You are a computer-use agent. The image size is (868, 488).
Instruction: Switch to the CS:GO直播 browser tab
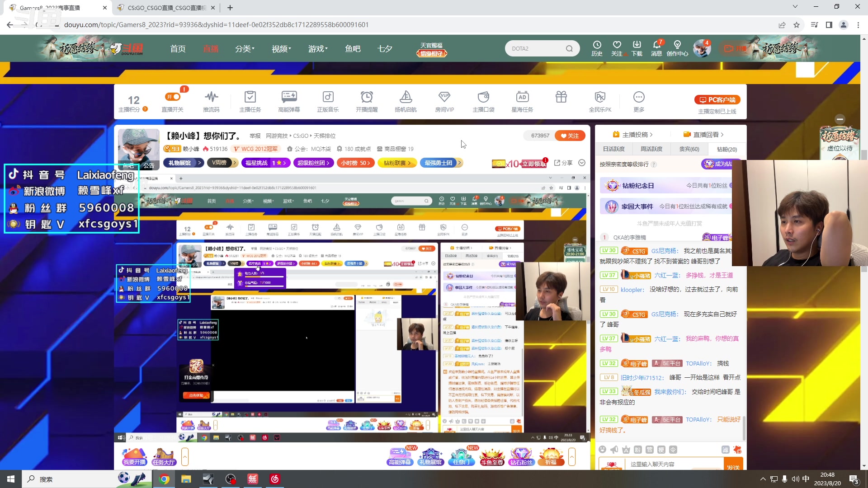tap(167, 8)
